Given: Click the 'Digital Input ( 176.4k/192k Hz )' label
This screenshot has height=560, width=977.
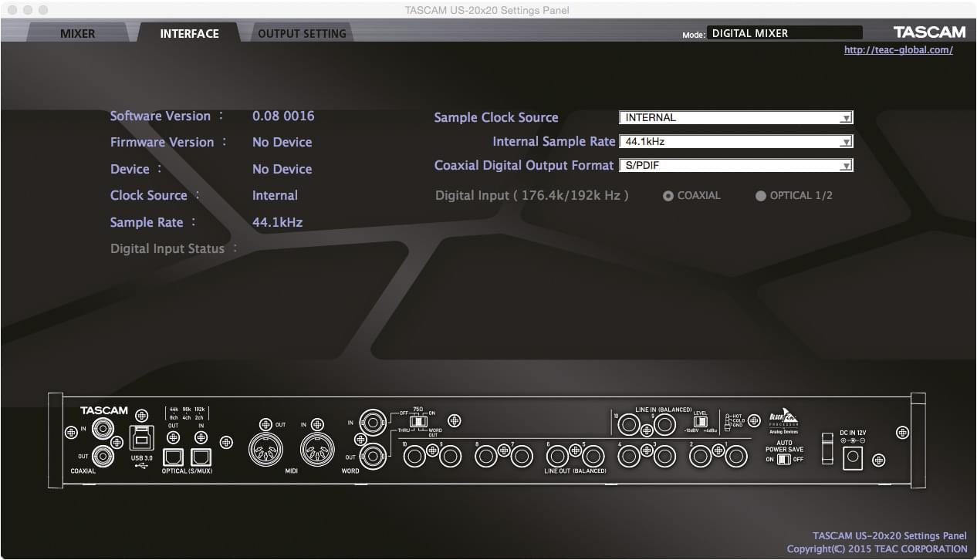Looking at the screenshot, I should click(x=532, y=195).
